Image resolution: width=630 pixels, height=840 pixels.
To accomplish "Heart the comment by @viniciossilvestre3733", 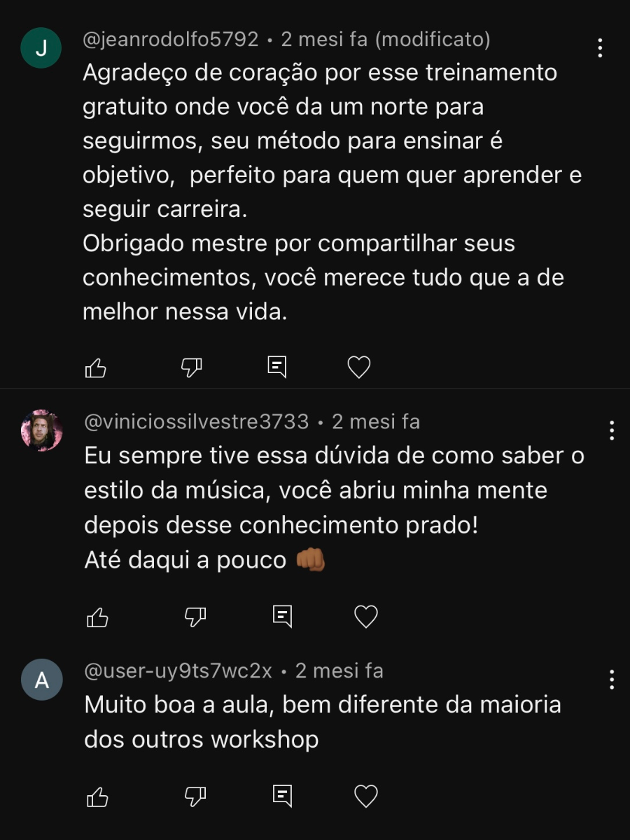I will point(366,617).
